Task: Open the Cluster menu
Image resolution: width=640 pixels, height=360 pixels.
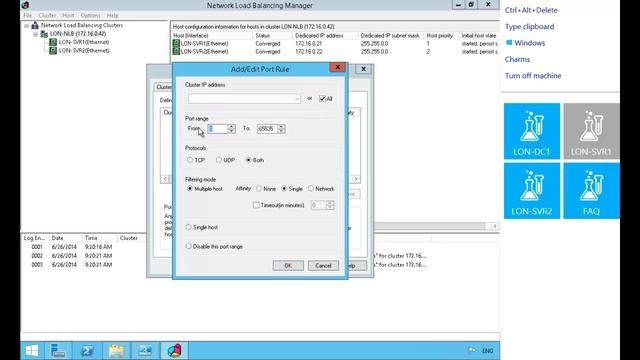Action: (47, 16)
